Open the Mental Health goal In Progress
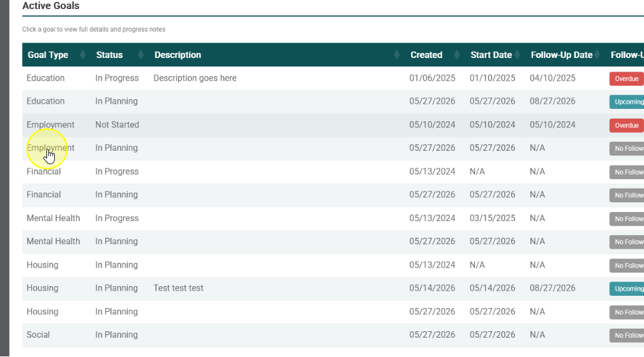This screenshot has height=357, width=644. click(x=333, y=218)
